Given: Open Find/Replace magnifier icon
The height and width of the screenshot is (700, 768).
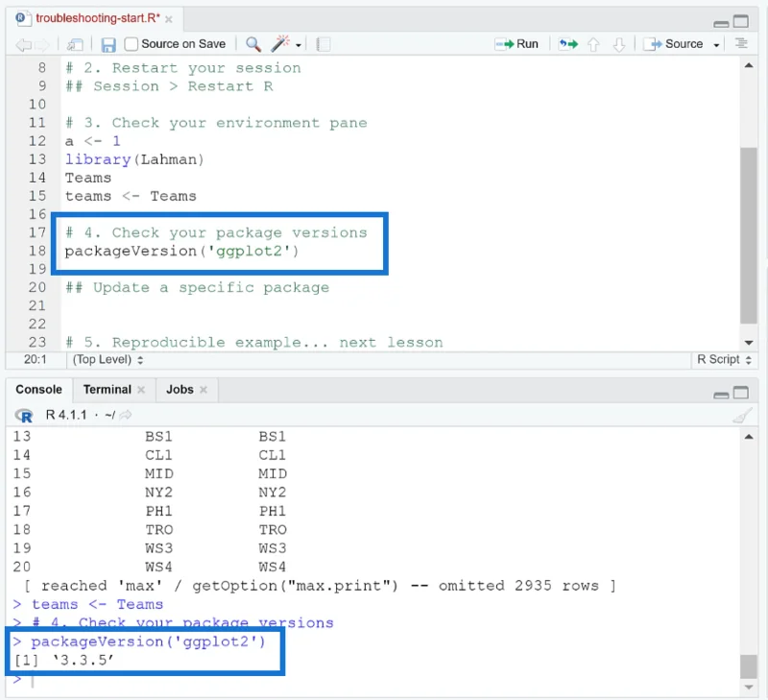Looking at the screenshot, I should [x=253, y=44].
